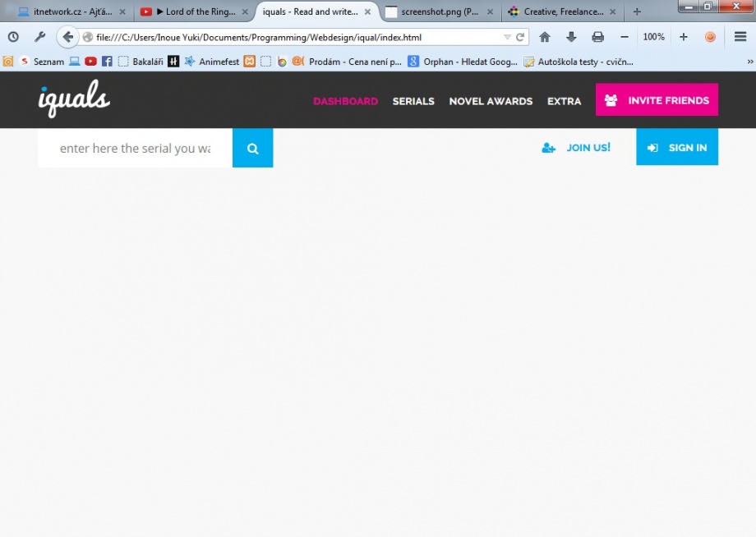Print the page with printer icon

pos(598,37)
